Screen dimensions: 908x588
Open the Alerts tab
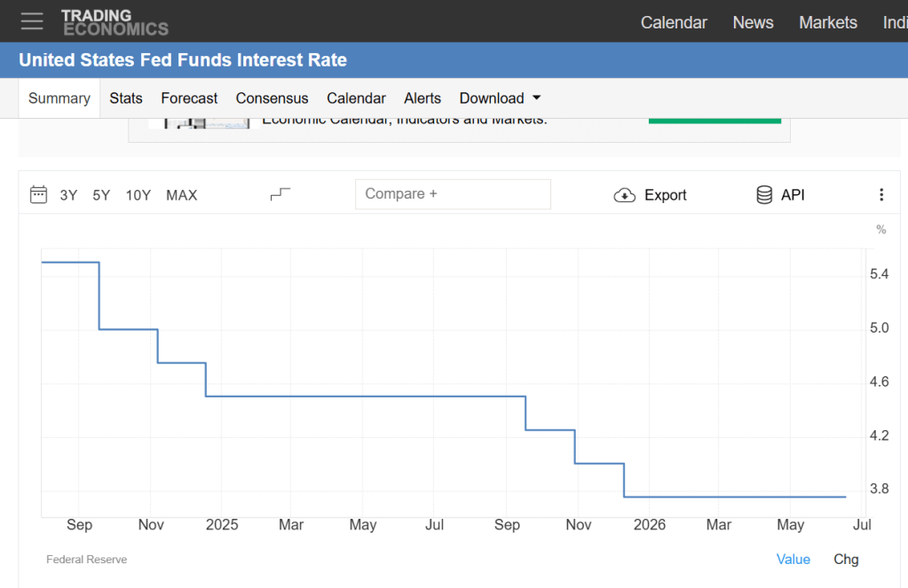(x=422, y=98)
